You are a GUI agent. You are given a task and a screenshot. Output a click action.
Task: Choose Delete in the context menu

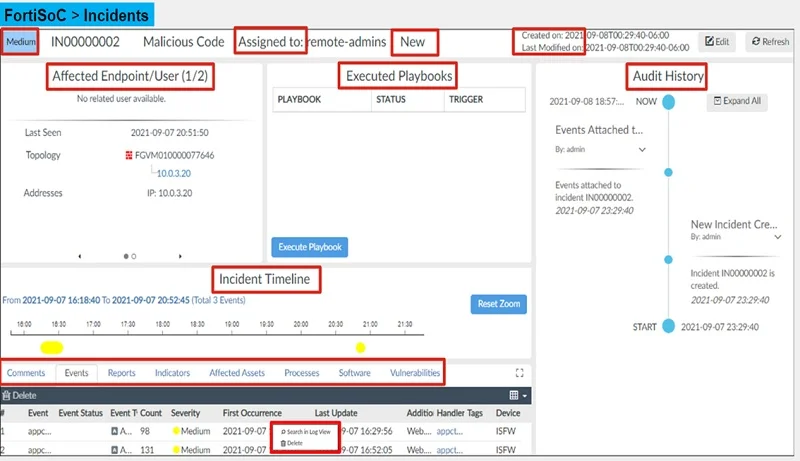tap(292, 443)
